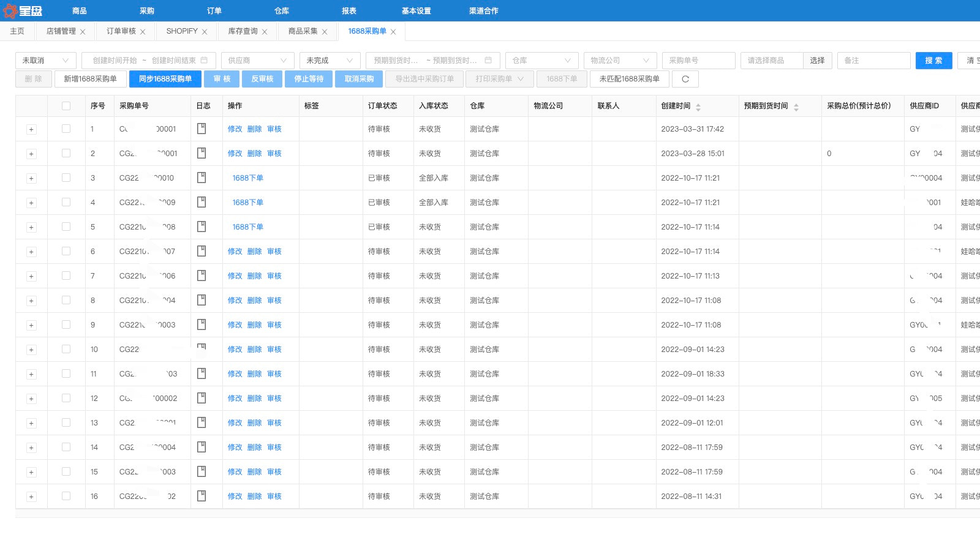
Task: Open the 打印采购单 dropdown button
Action: point(499,79)
